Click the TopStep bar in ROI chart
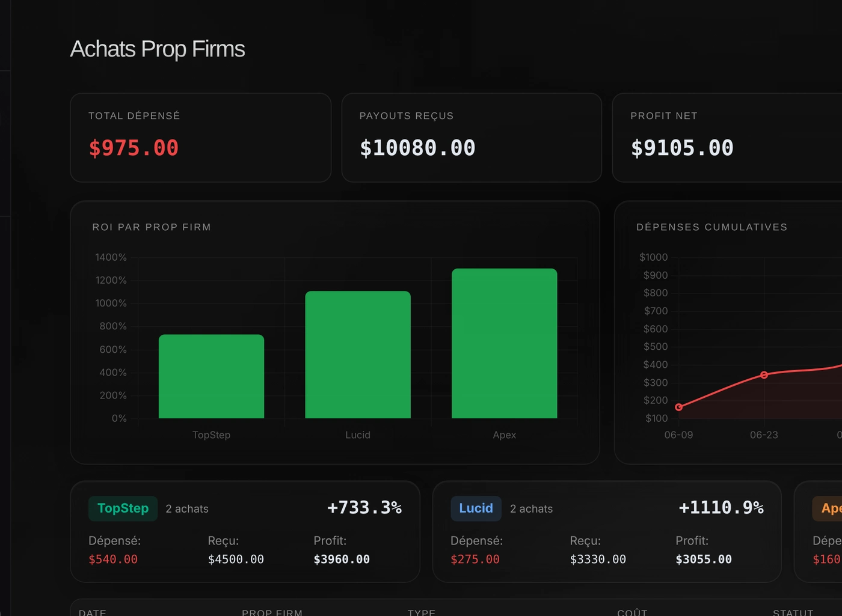This screenshot has width=842, height=616. 211,376
